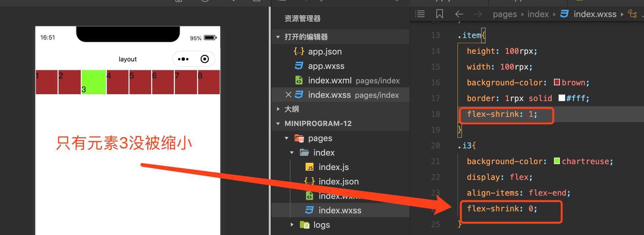The width and height of the screenshot is (644, 235).
Task: Select index.wxss pages/index in open editors
Action: 340,95
